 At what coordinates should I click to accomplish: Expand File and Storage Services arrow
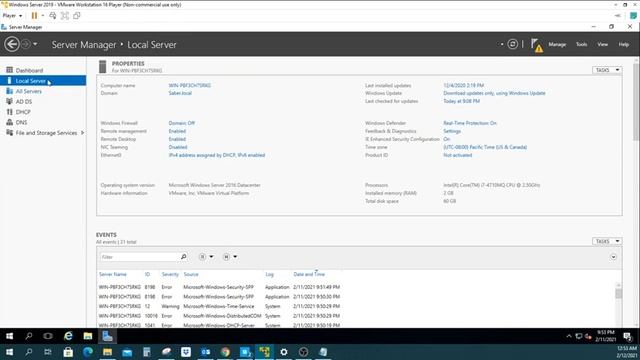click(x=82, y=133)
